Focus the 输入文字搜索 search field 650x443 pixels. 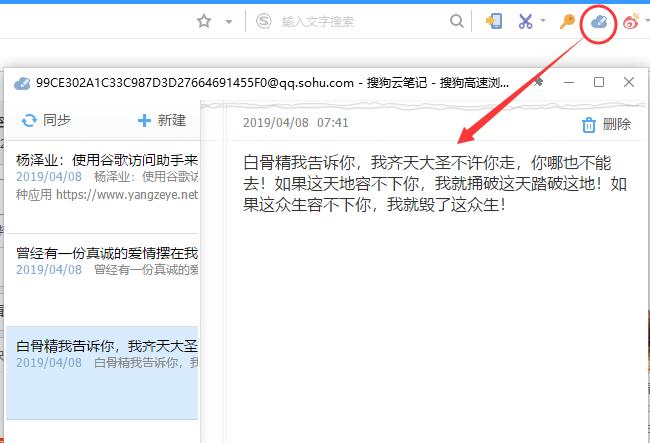(x=357, y=21)
